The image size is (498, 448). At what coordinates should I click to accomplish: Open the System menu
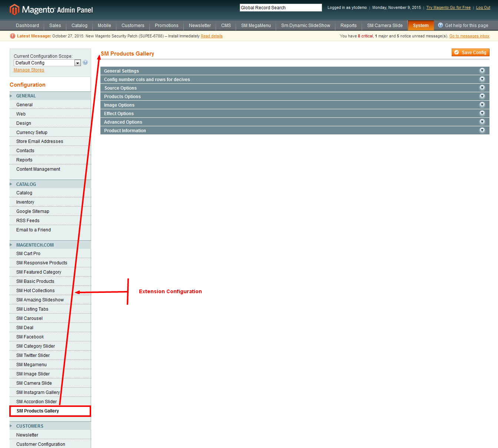click(x=421, y=26)
